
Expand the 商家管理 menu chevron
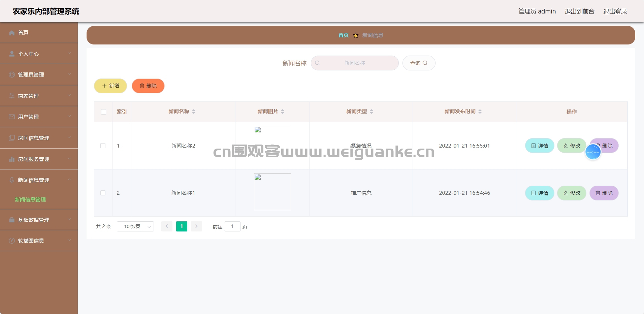[69, 96]
